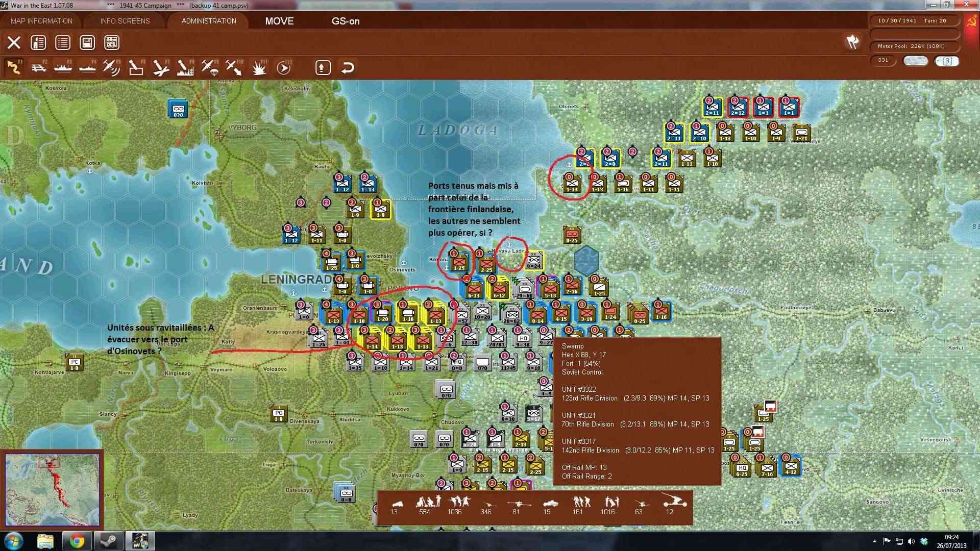The height and width of the screenshot is (551, 980).
Task: Select the Bomb Unit mode (F6) icon
Action: [x=136, y=67]
